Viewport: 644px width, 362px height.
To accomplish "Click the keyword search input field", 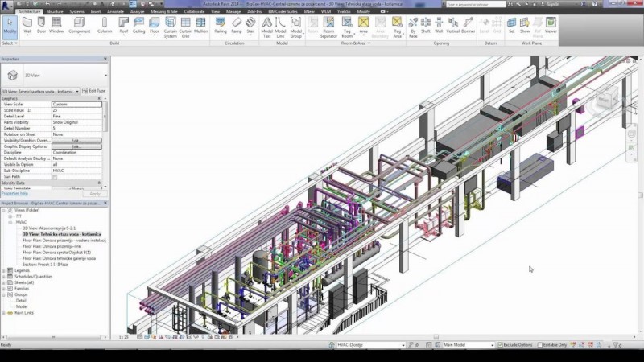I will (476, 4).
